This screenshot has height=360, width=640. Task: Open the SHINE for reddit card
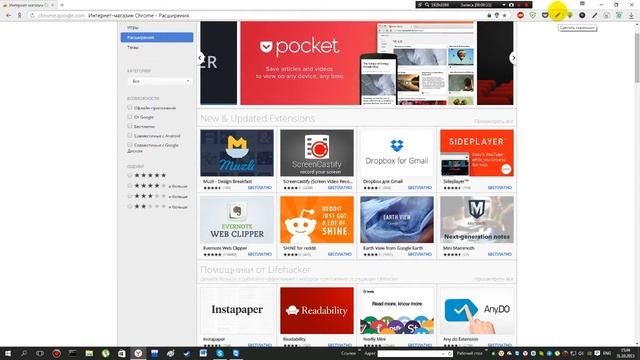pyautogui.click(x=317, y=227)
